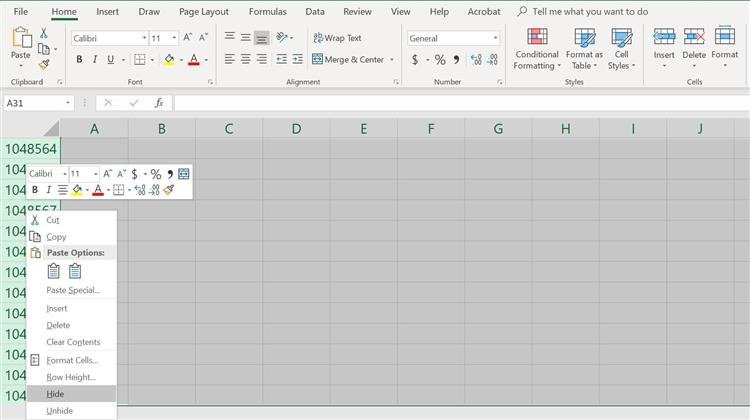
Task: Choose Hide in the context menu
Action: click(71, 394)
